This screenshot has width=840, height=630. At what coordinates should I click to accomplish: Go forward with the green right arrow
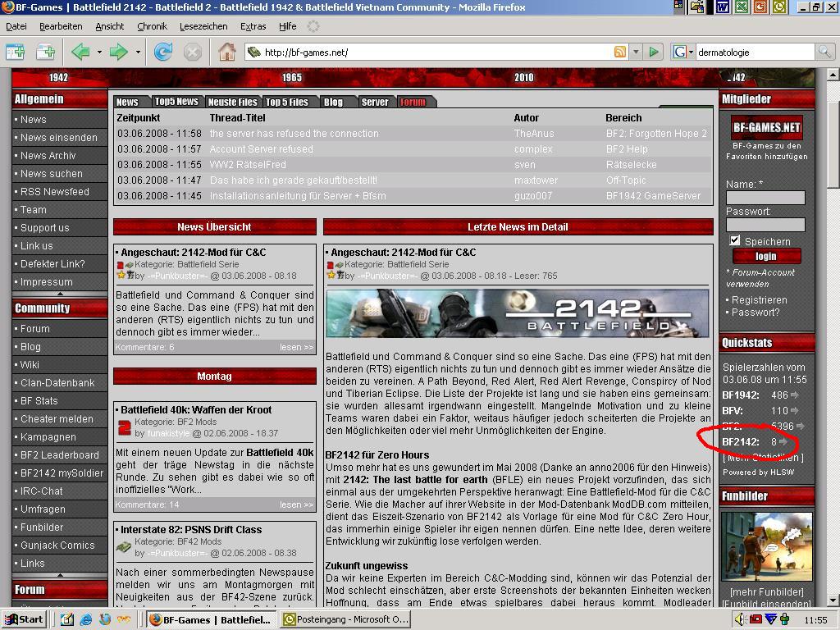(x=118, y=52)
